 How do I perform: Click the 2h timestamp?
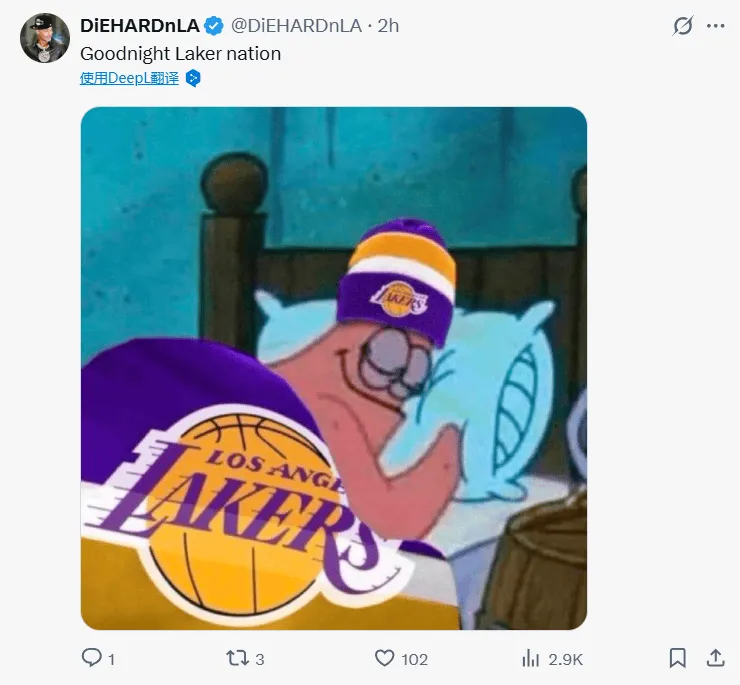pyautogui.click(x=388, y=26)
